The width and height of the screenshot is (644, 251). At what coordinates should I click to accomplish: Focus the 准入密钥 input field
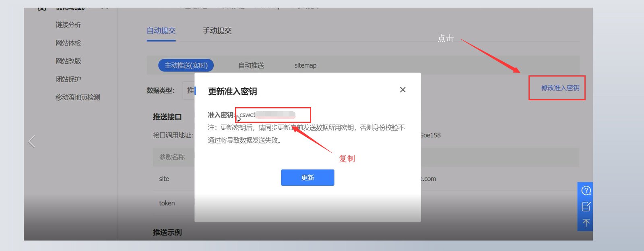(x=273, y=115)
